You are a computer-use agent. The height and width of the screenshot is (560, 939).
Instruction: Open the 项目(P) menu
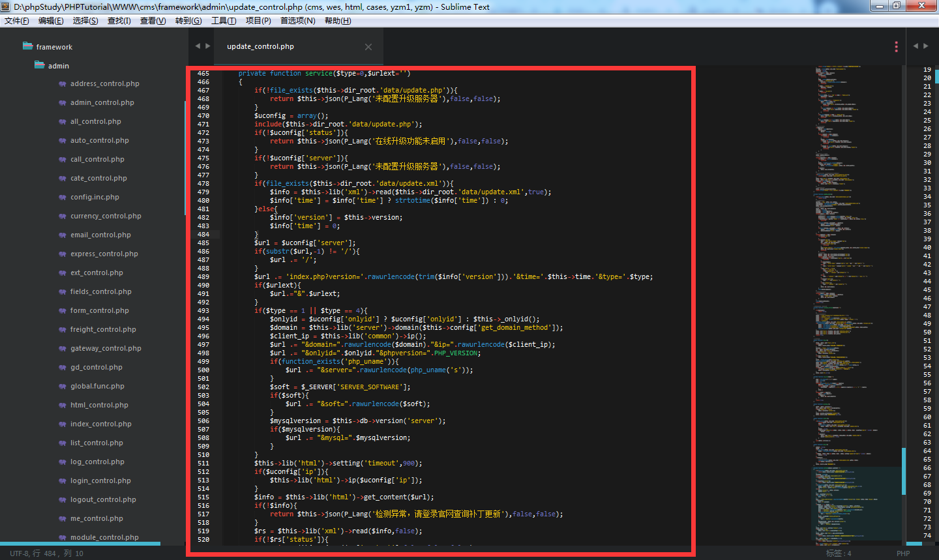(x=258, y=21)
